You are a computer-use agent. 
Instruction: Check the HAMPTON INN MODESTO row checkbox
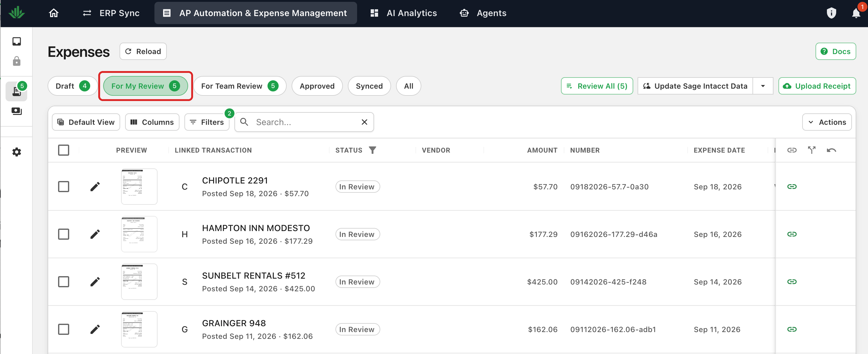coord(63,234)
